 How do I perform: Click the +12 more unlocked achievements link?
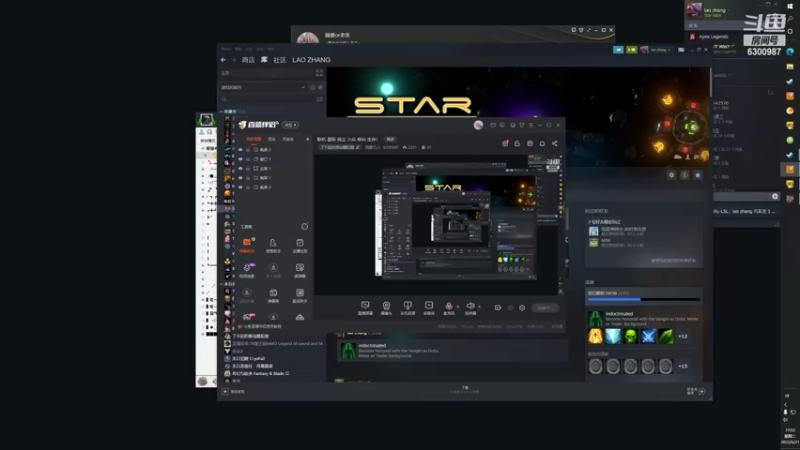coord(683,336)
